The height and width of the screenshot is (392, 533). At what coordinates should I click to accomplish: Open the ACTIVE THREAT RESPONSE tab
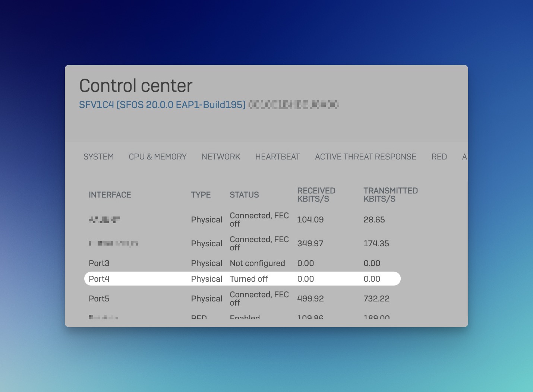[x=365, y=157]
